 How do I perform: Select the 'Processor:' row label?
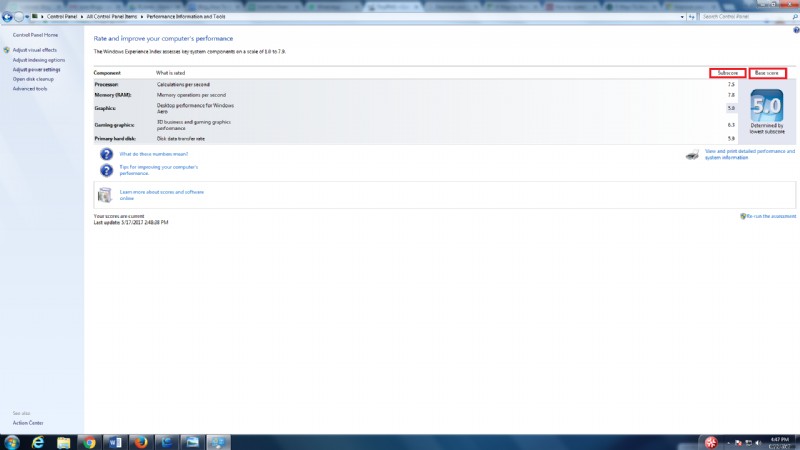pyautogui.click(x=107, y=85)
